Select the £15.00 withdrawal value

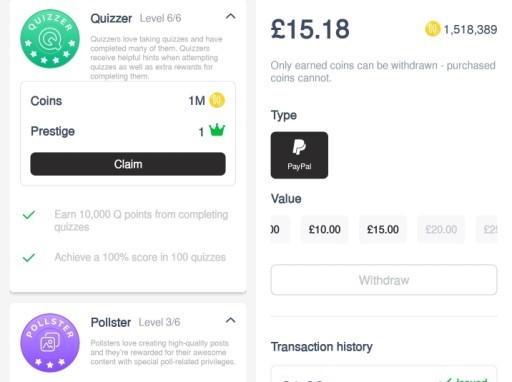pos(383,229)
